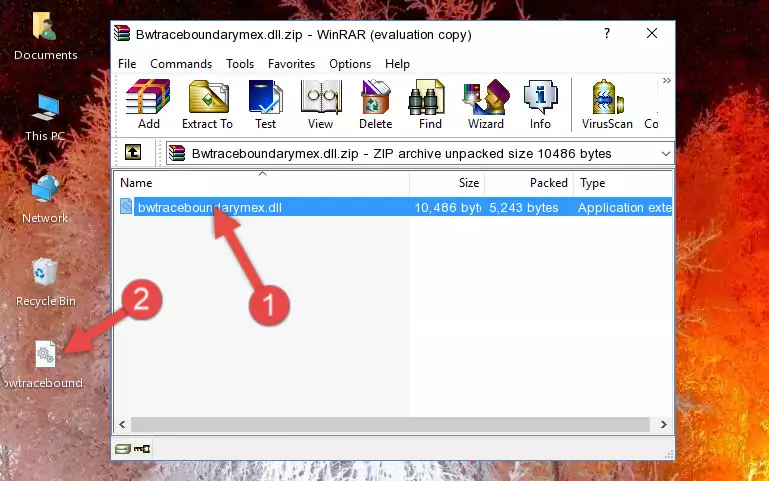This screenshot has height=481, width=769.
Task: Open the View tool
Action: 321,104
